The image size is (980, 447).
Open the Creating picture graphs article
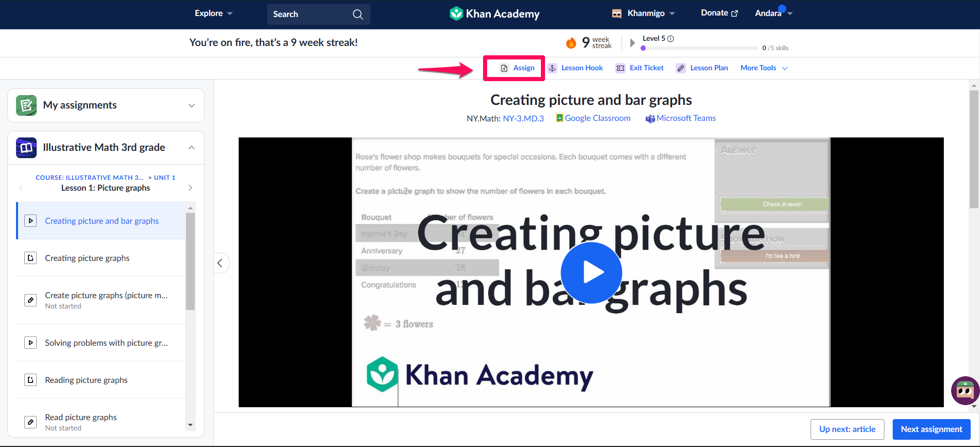click(101, 258)
